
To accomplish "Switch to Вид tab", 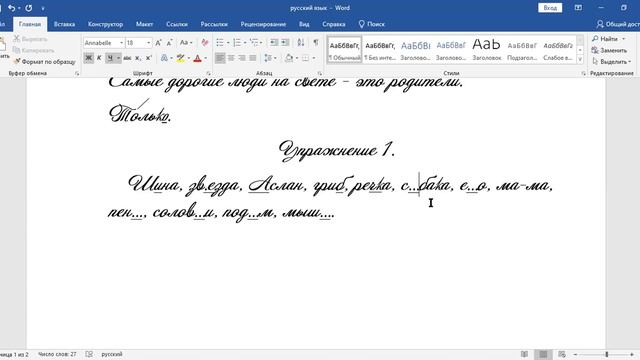I will tap(304, 24).
